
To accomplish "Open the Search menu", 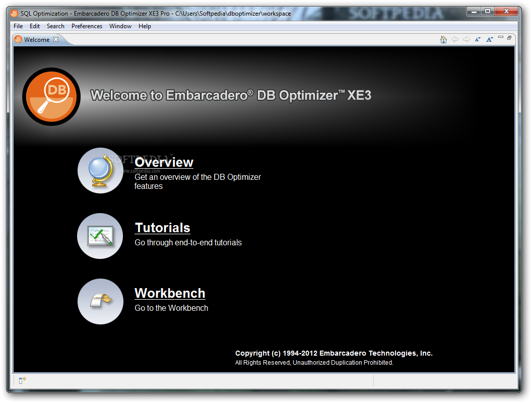I will (55, 26).
